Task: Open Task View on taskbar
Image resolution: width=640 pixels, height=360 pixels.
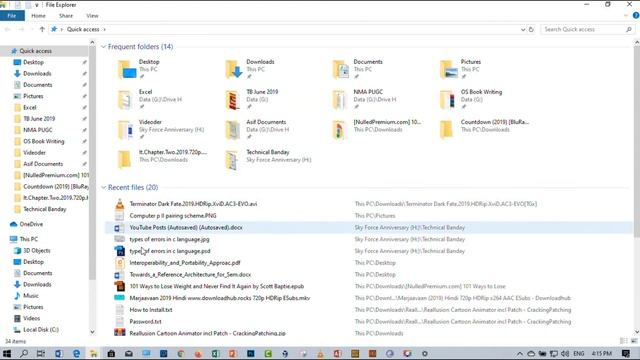Action: (41, 353)
